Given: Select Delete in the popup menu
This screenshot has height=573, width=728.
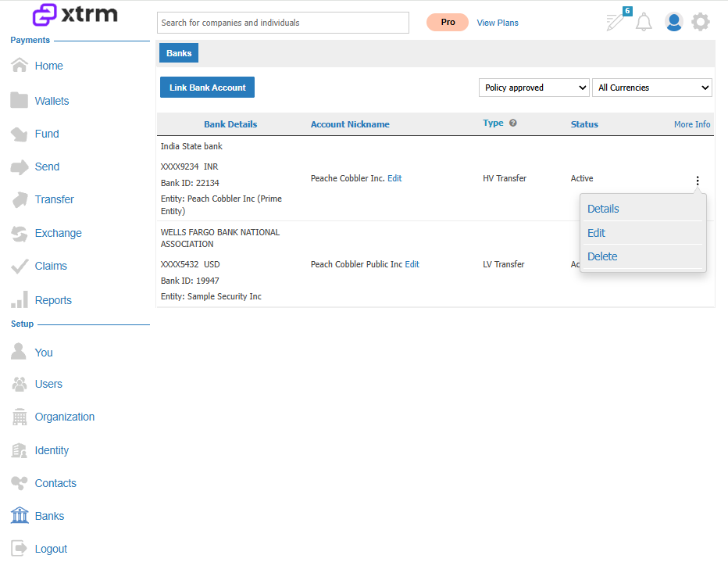Looking at the screenshot, I should [602, 256].
